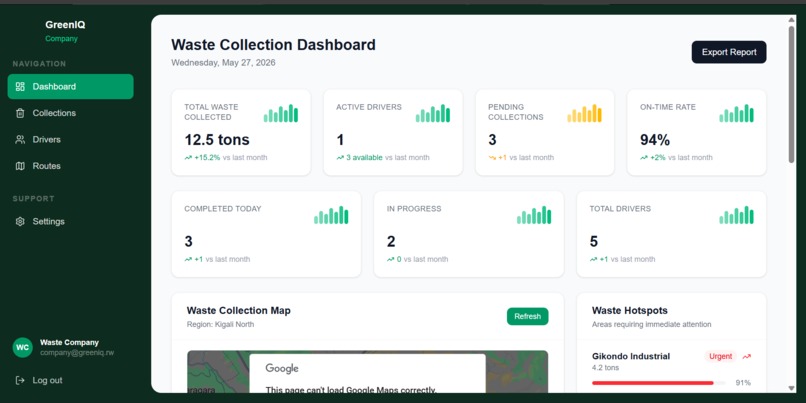Go to the Drivers section
Screen dimensions: 806x403
pos(70,139)
